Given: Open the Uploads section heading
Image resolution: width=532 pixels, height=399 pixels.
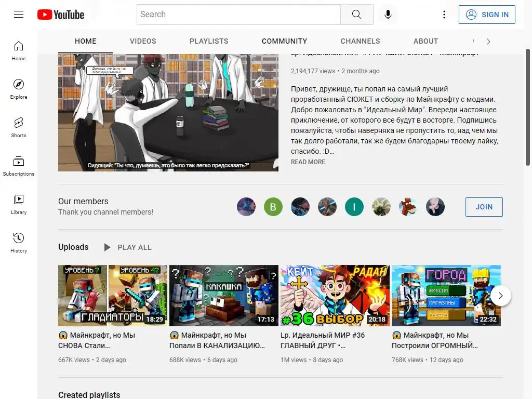Looking at the screenshot, I should click(73, 247).
